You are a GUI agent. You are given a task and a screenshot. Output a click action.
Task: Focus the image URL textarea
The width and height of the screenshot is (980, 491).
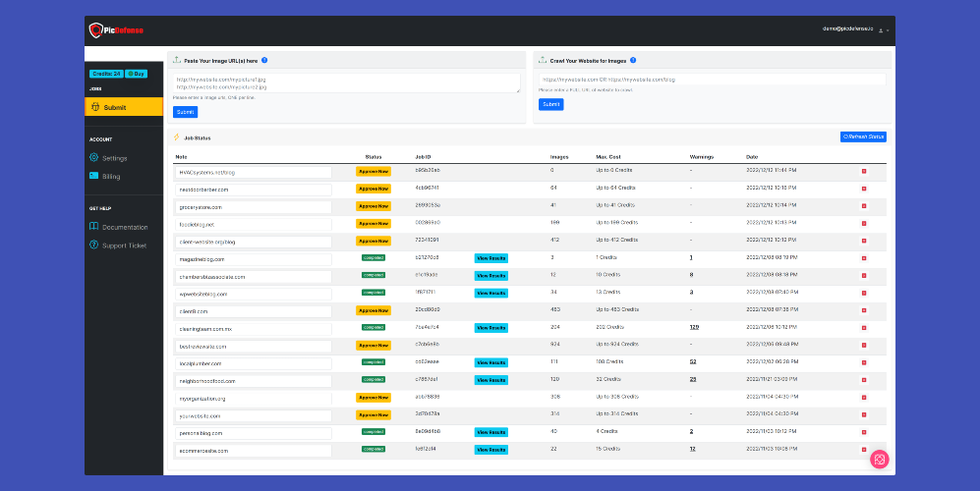click(x=346, y=83)
